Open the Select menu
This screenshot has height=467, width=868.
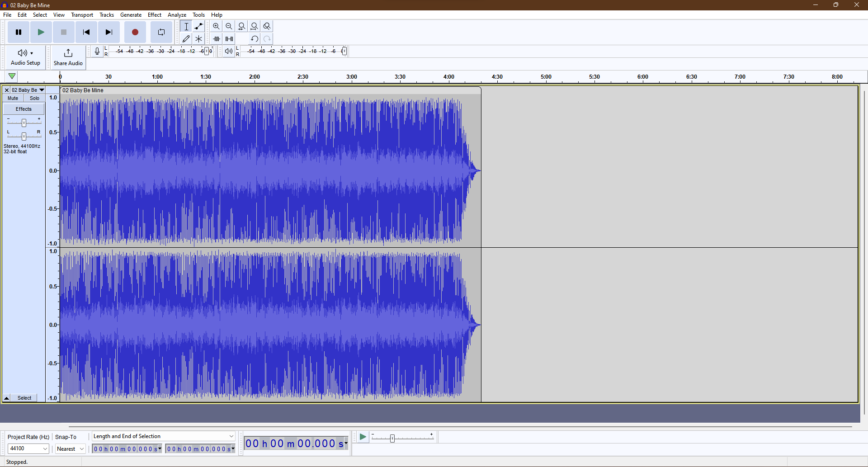pos(40,15)
